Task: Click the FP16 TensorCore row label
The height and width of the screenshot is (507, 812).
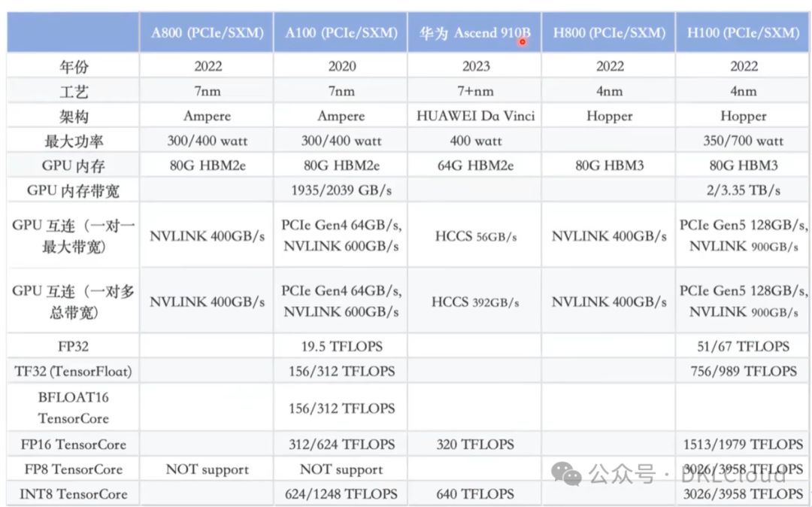Action: pyautogui.click(x=74, y=445)
